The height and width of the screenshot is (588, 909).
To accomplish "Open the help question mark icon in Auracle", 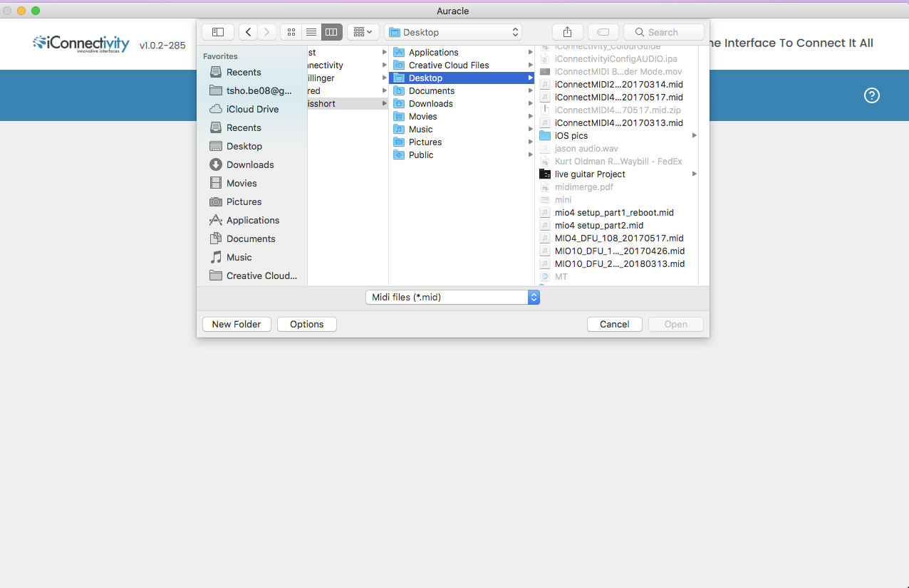I will click(872, 95).
